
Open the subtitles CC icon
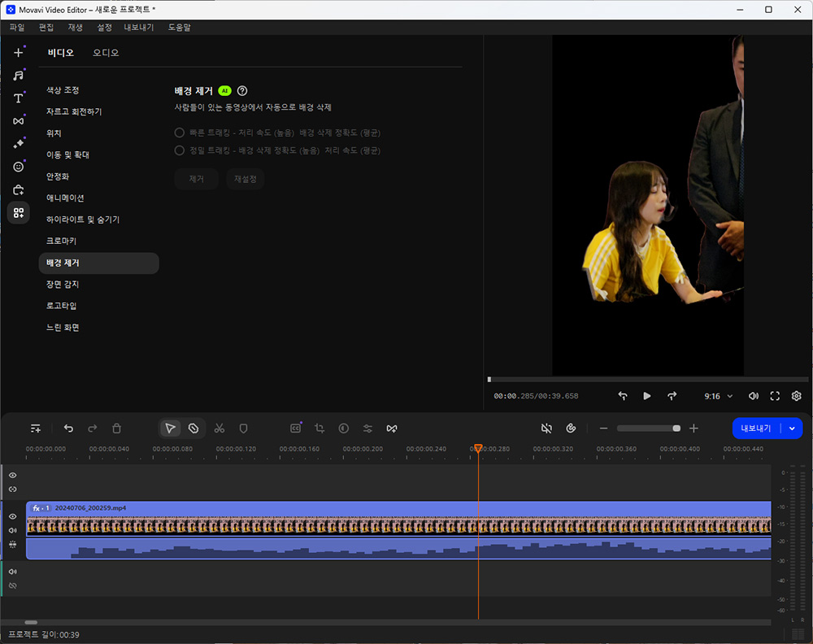point(296,429)
